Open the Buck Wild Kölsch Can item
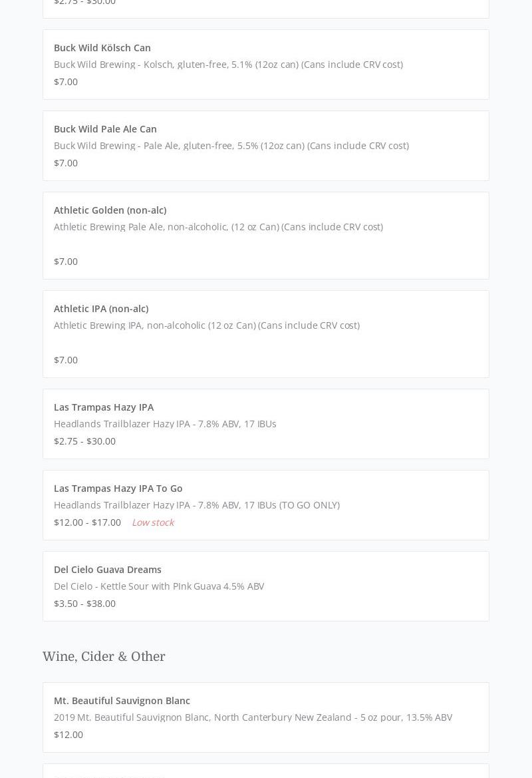 (102, 48)
